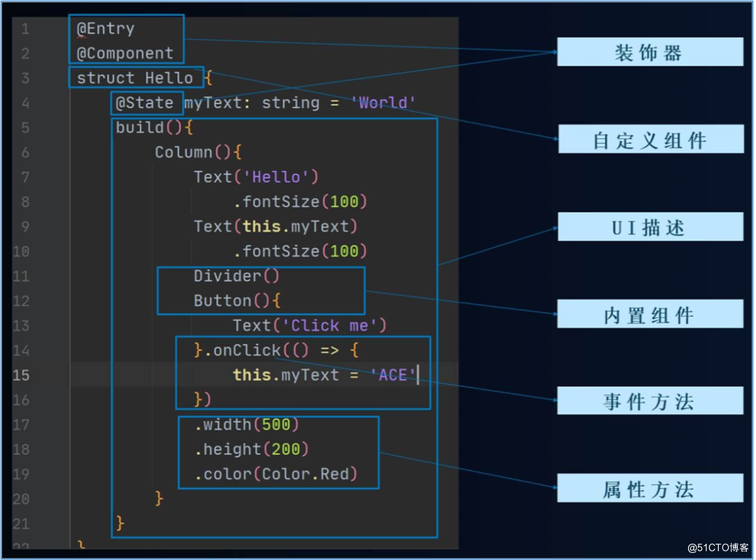Click the closing '})' on line 16

coord(202,400)
